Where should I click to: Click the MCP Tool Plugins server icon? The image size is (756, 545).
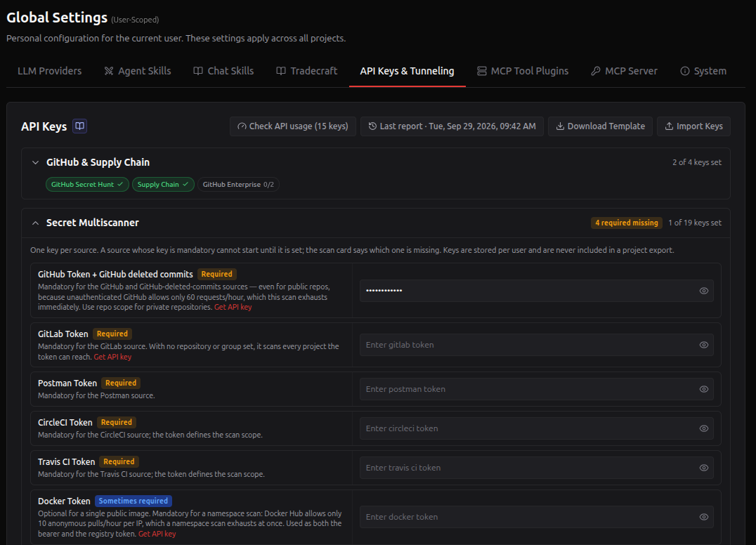pos(482,71)
